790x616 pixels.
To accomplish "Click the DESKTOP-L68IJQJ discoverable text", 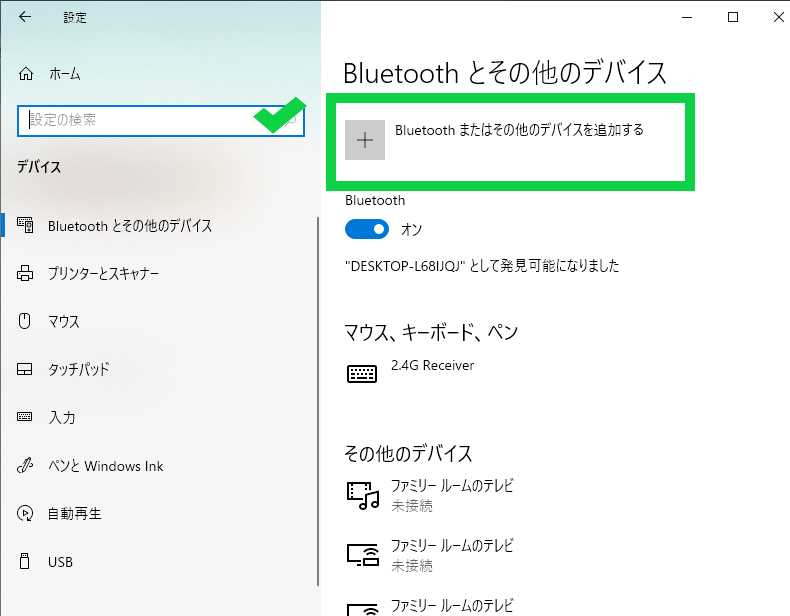I will [482, 265].
